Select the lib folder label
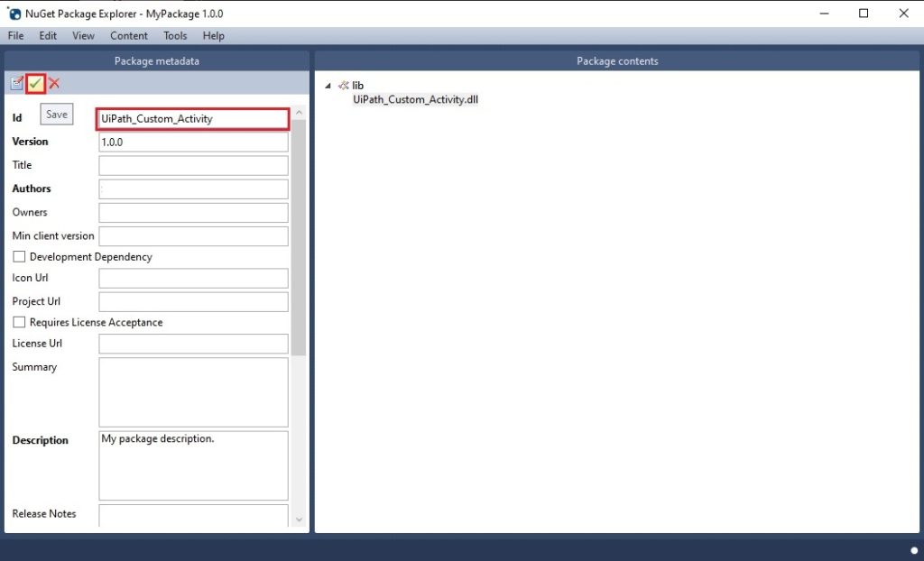The image size is (924, 561). [357, 86]
